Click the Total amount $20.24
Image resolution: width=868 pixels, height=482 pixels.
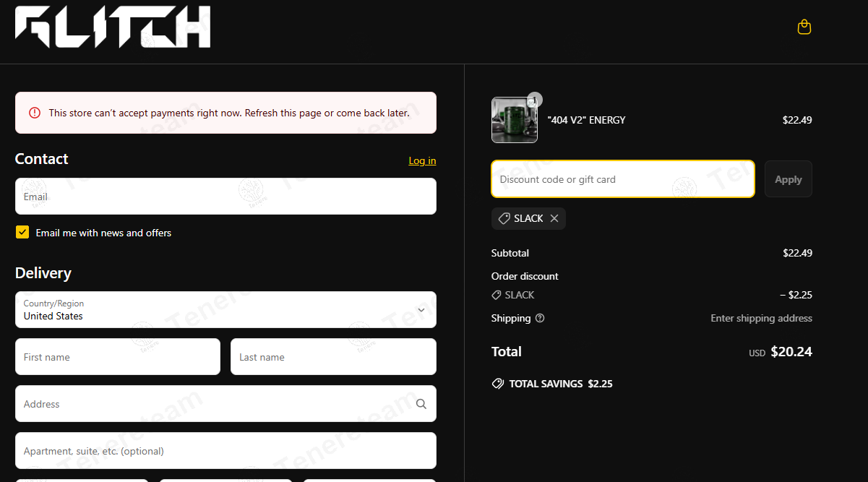(791, 352)
